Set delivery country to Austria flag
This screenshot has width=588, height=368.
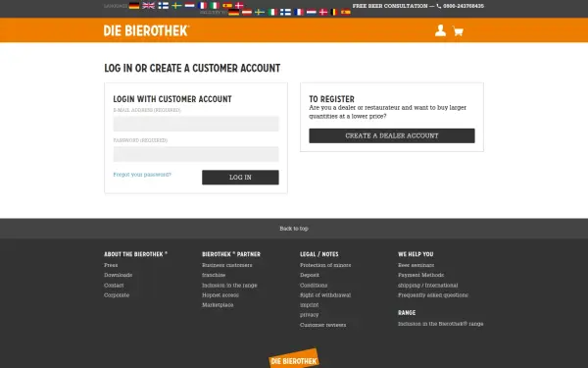[247, 12]
